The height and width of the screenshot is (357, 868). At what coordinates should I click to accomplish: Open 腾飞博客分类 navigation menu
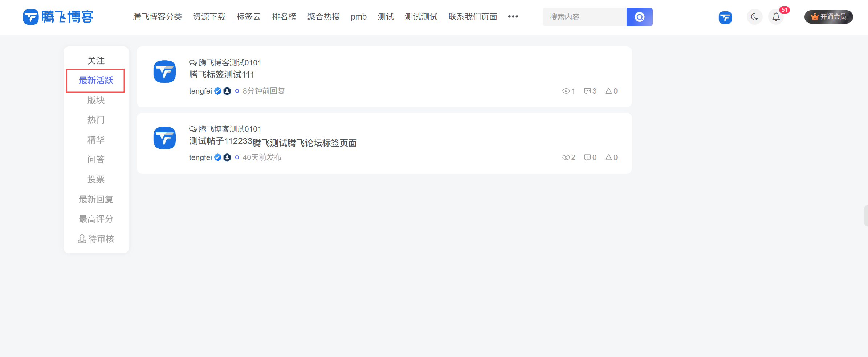[x=157, y=17]
